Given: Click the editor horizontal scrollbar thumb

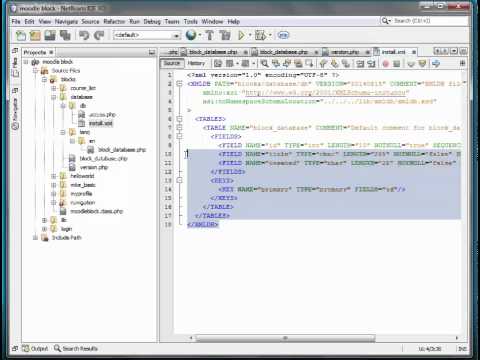Looking at the screenshot, I should (285, 338).
